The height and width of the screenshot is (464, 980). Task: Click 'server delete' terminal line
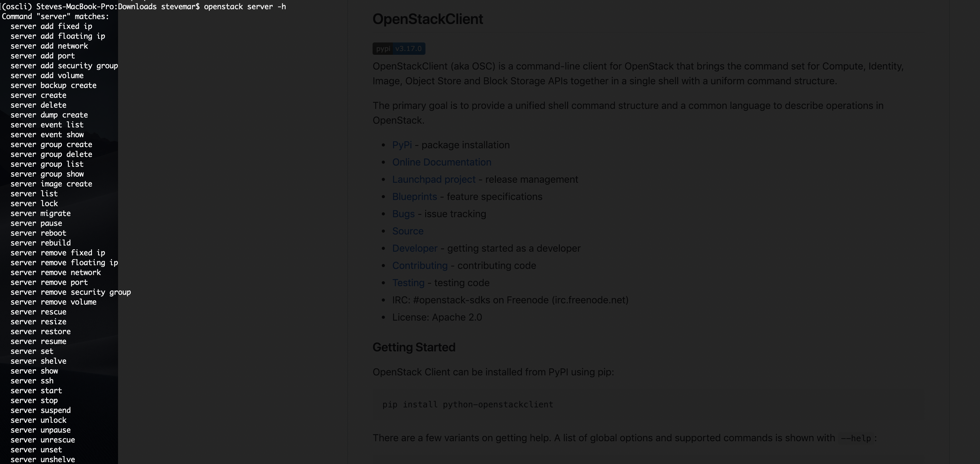click(x=38, y=105)
